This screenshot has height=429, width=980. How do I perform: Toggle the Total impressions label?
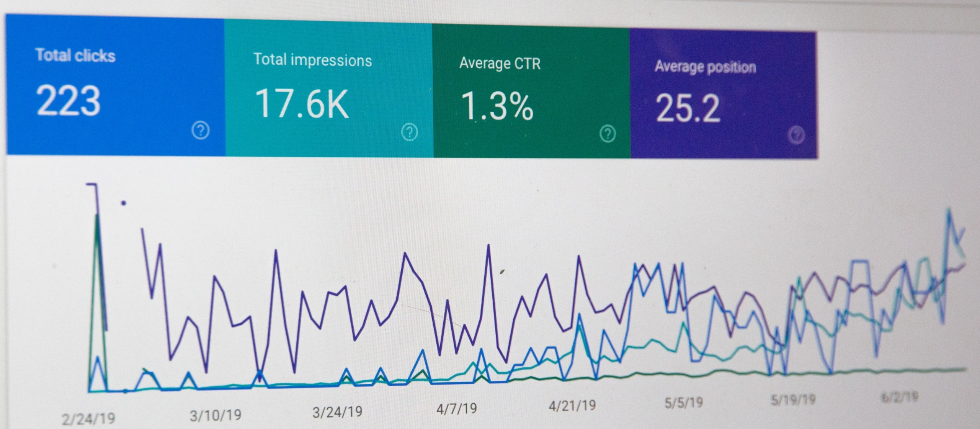click(312, 60)
